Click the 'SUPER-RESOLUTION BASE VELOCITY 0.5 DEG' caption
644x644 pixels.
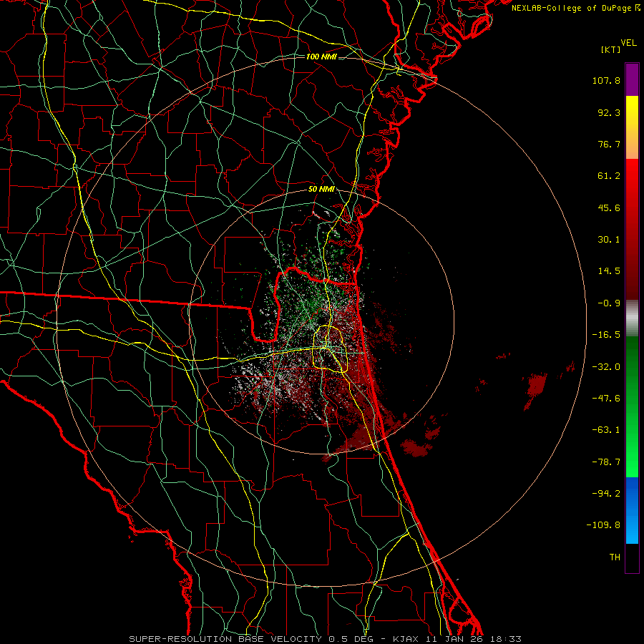pyautogui.click(x=250, y=639)
